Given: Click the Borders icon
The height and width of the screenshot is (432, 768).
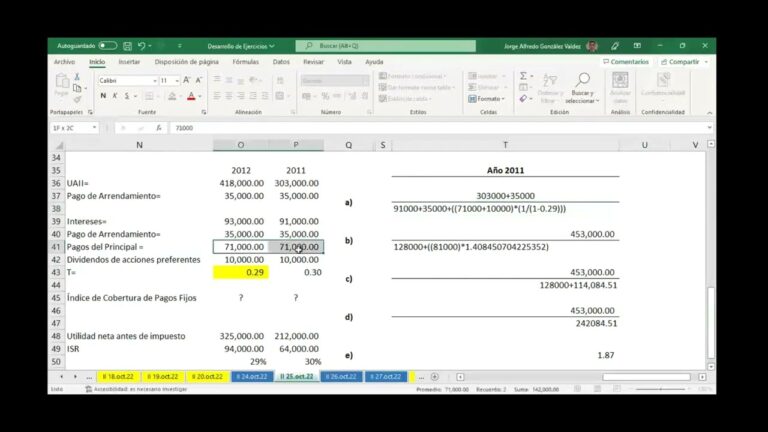Looking at the screenshot, I should [x=149, y=96].
